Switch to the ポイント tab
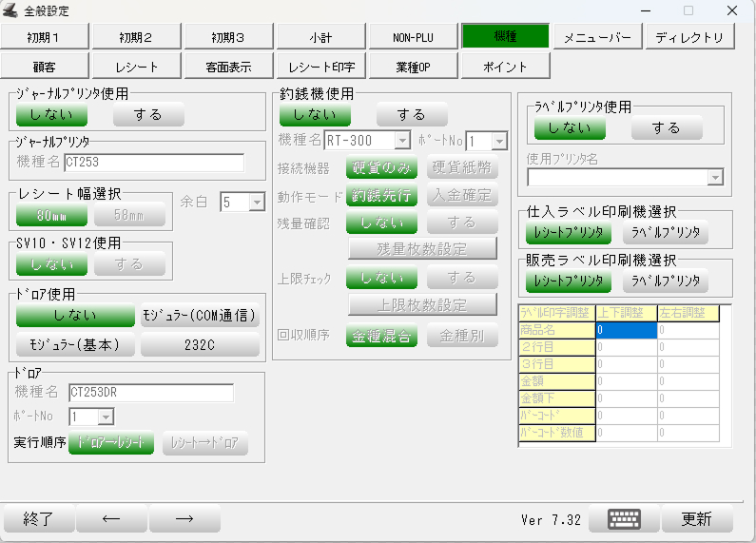Image resolution: width=756 pixels, height=543 pixels. point(505,67)
